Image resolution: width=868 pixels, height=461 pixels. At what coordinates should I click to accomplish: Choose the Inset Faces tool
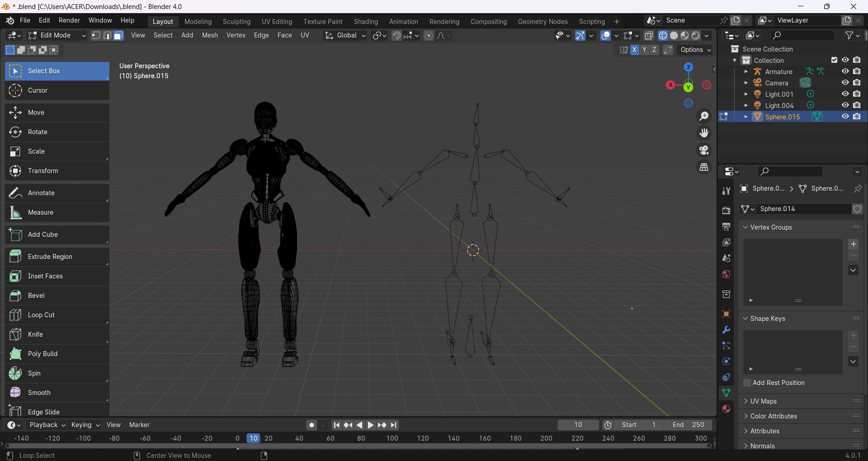(57, 276)
